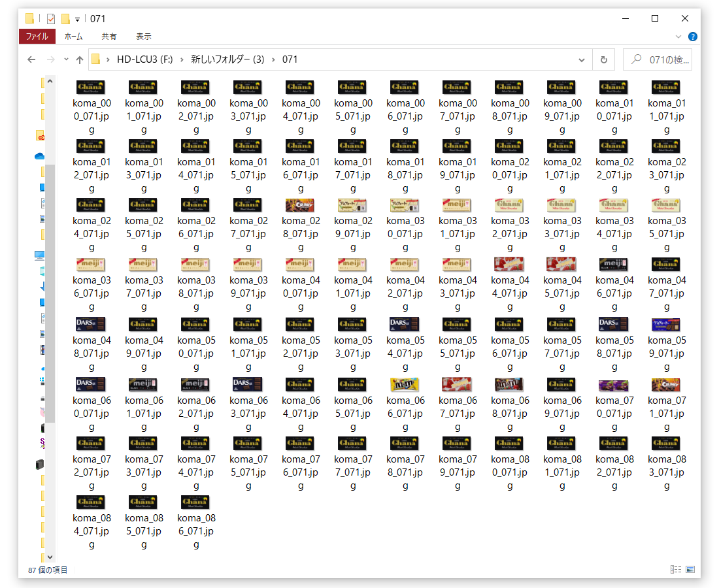
Task: Select DARS thumbnail koma_054_071.jpg
Action: coord(405,325)
